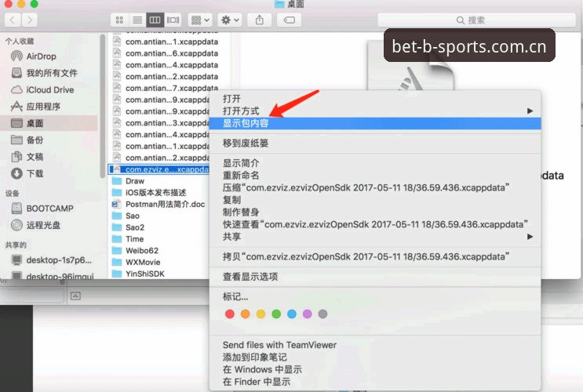Choose 显示包内容 in context menu

(x=375, y=123)
